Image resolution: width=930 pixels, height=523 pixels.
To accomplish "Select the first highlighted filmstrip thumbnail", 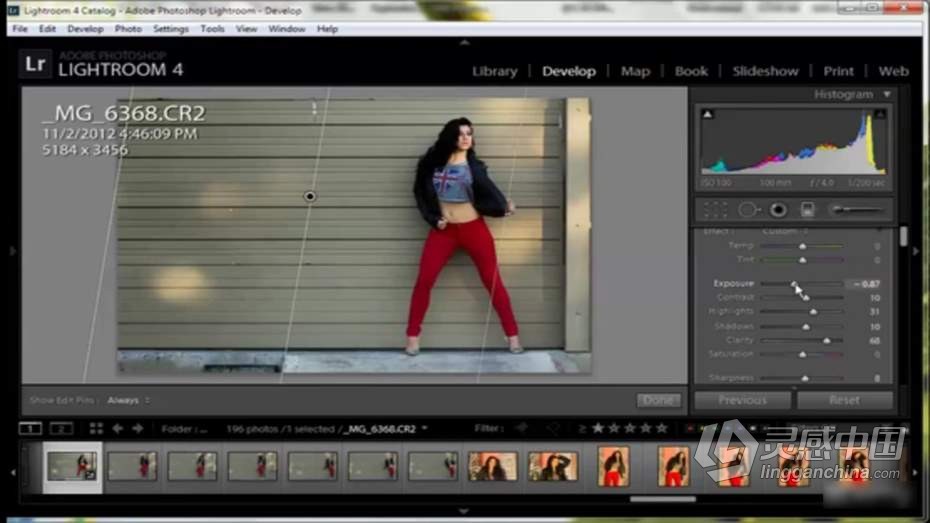I will (72, 467).
